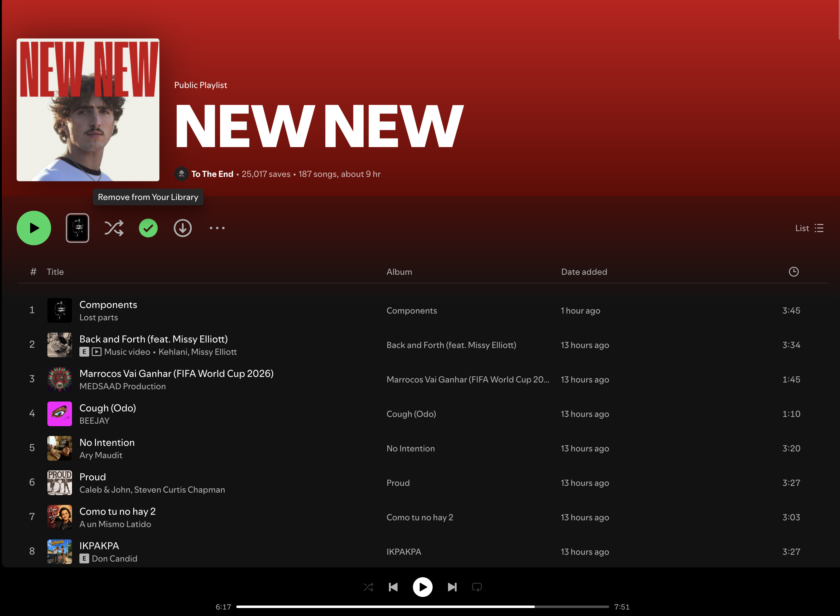Screen dimensions: 840x616
Task: Open the Ary Maudit artist link
Action: pos(101,455)
